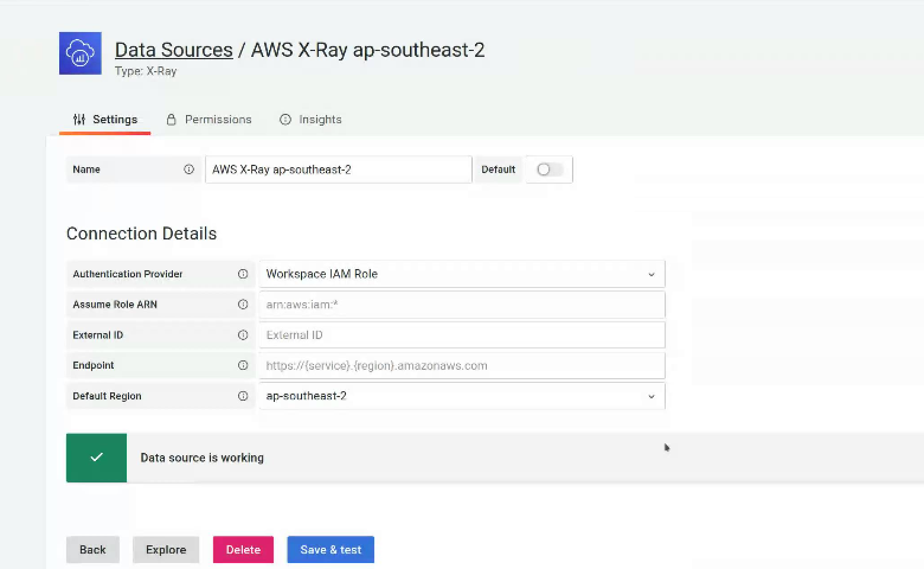
Task: Focus the Assume Role ARN input field
Action: (461, 305)
